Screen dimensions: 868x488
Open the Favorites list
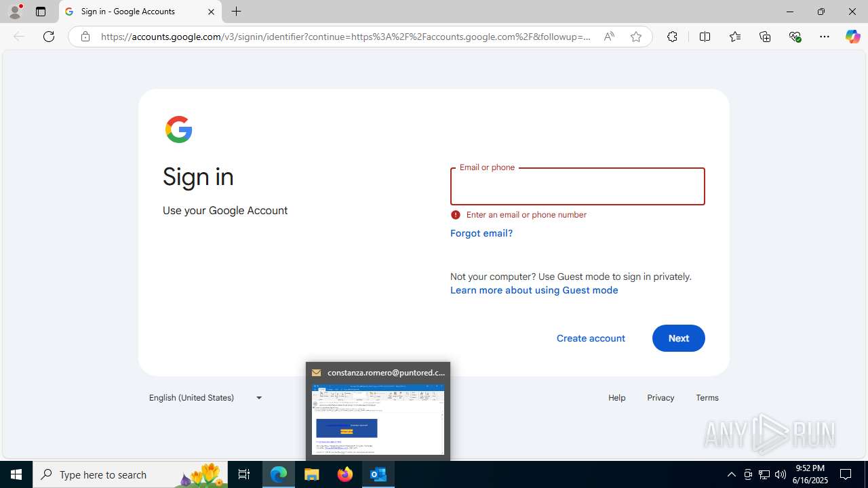[x=734, y=37]
